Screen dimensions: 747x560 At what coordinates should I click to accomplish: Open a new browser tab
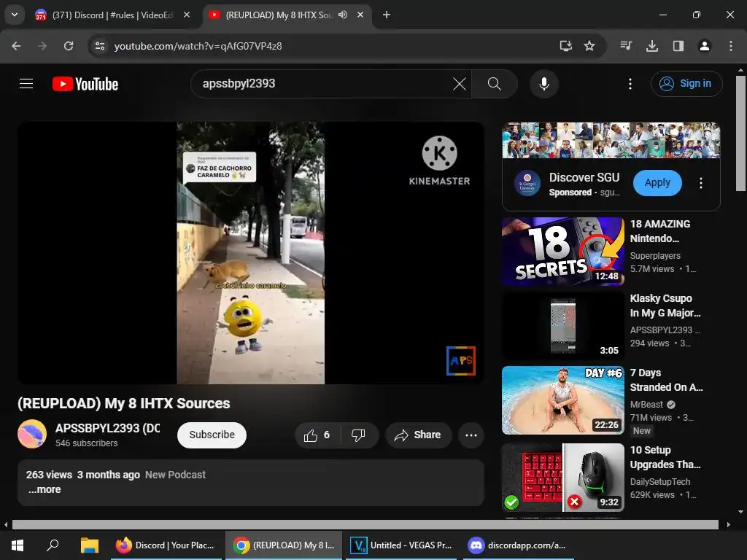[x=387, y=15]
